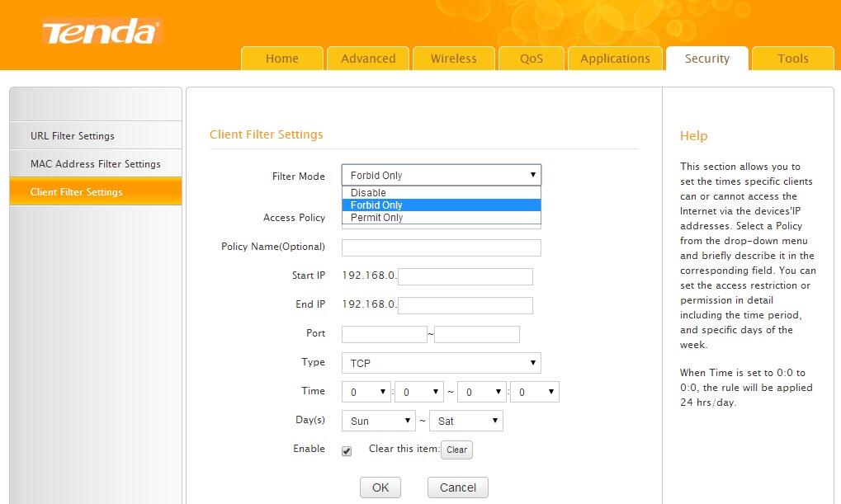Click the Start IP input field
The width and height of the screenshot is (841, 504).
point(465,276)
